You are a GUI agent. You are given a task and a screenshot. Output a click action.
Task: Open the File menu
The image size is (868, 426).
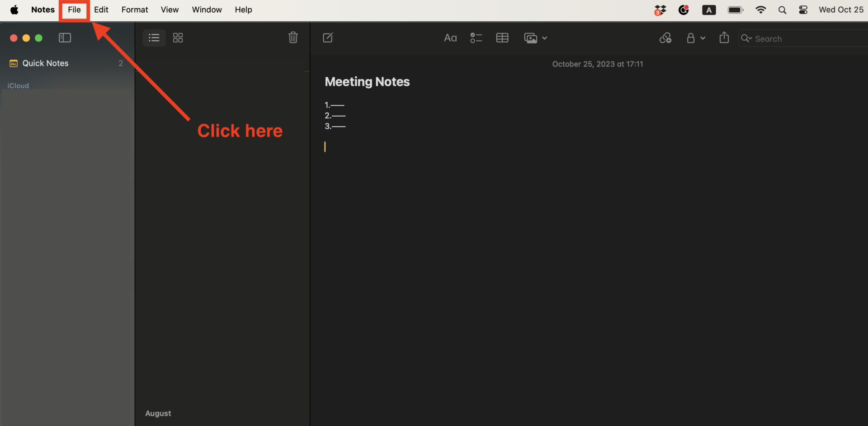(74, 9)
